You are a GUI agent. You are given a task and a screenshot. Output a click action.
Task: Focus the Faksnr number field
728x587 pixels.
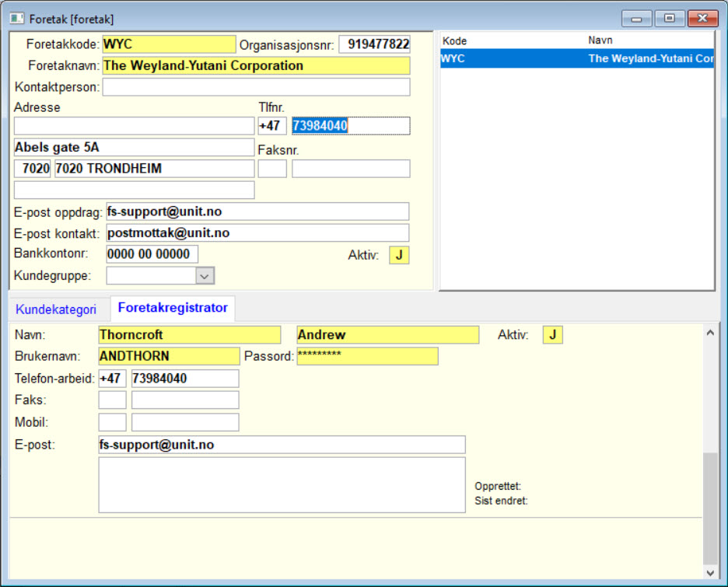[351, 169]
